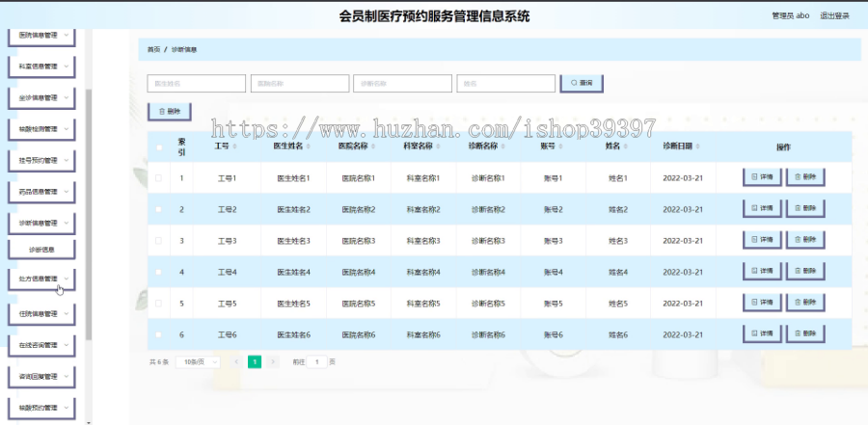This screenshot has width=868, height=425.
Task: Sort by the 姓名 column sort arrows
Action: pos(624,146)
